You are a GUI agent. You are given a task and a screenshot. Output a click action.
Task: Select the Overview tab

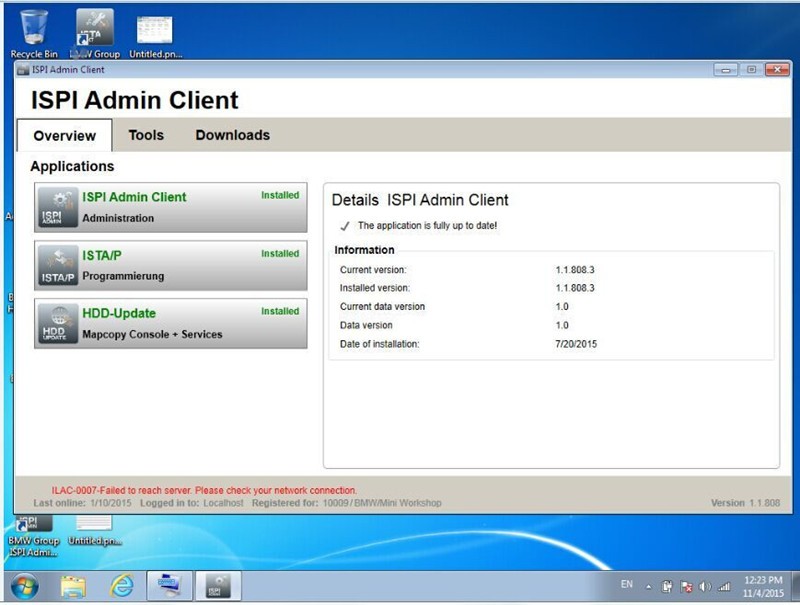click(64, 136)
